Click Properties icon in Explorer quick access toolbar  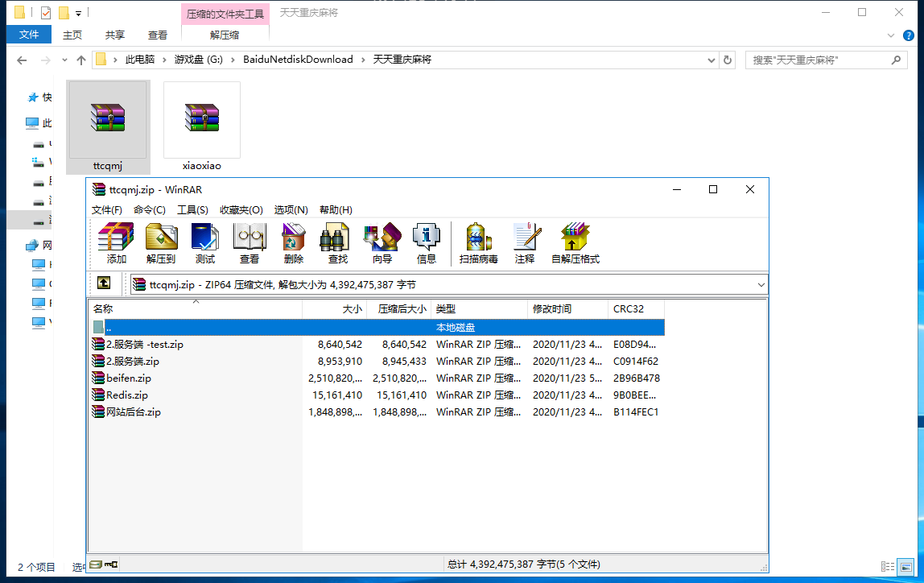[45, 12]
